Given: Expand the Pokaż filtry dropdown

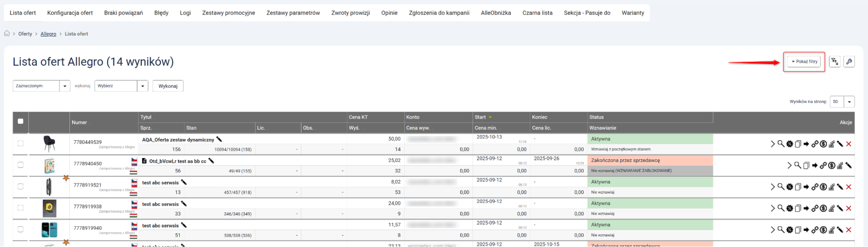Looking at the screenshot, I should (x=804, y=62).
